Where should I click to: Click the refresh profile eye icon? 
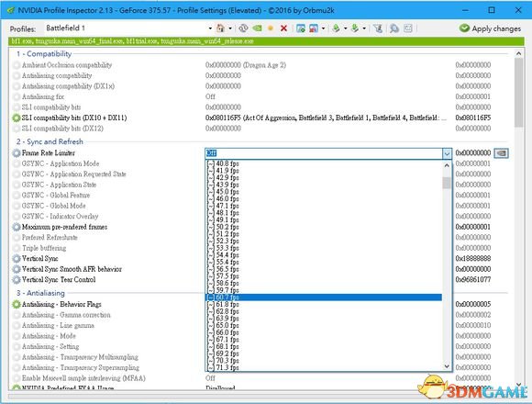[243, 28]
